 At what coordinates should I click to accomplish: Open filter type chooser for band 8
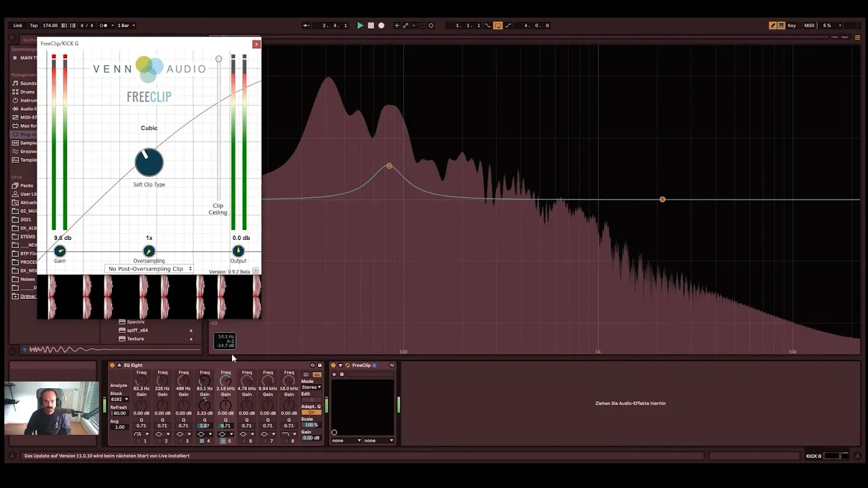pyautogui.click(x=289, y=434)
